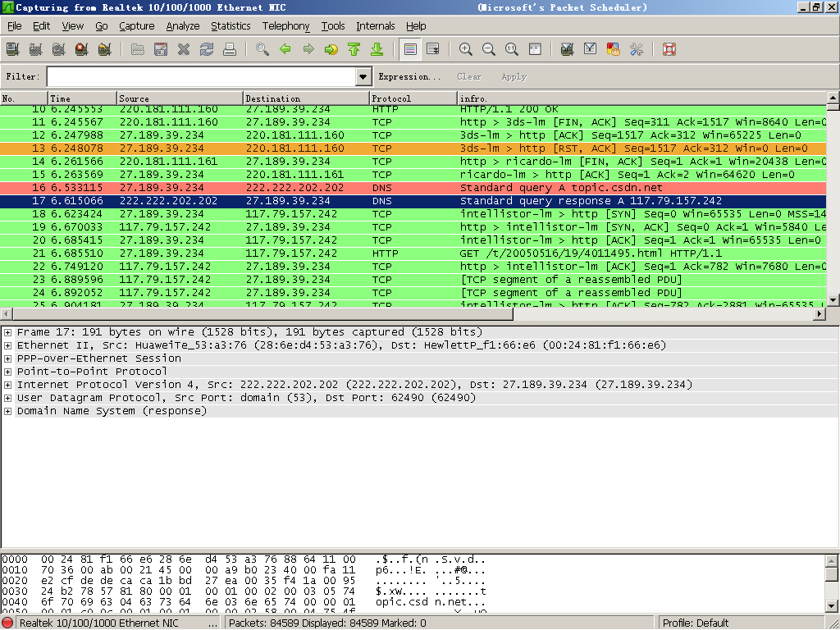Jump to the first packet
This screenshot has height=630, width=840.
pyautogui.click(x=354, y=49)
